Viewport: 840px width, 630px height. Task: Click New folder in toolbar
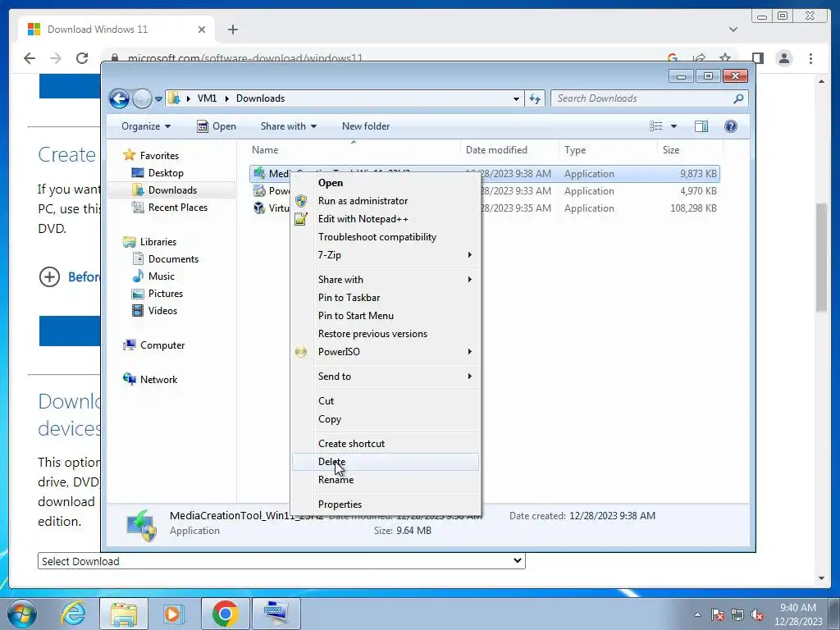point(366,126)
